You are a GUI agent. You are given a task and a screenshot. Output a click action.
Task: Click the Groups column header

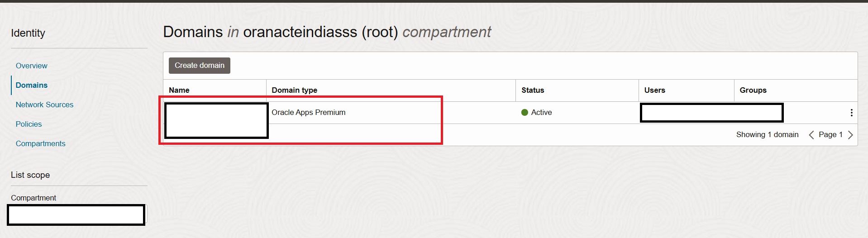[x=753, y=90]
